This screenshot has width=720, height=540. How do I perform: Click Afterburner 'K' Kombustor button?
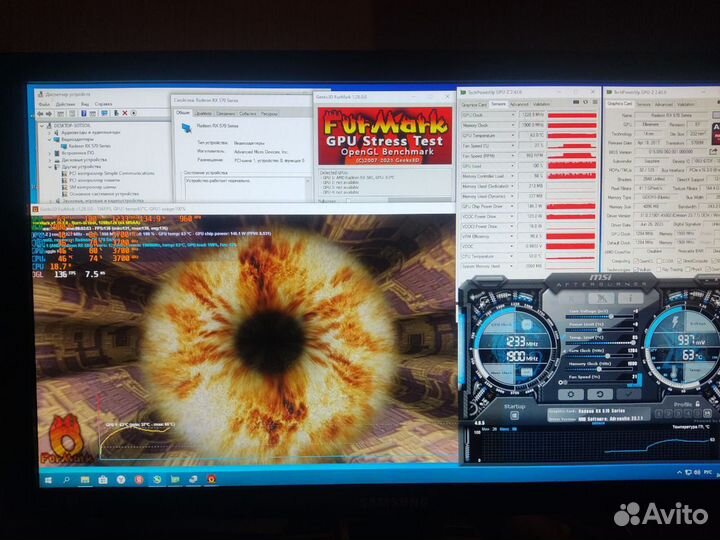click(x=572, y=299)
